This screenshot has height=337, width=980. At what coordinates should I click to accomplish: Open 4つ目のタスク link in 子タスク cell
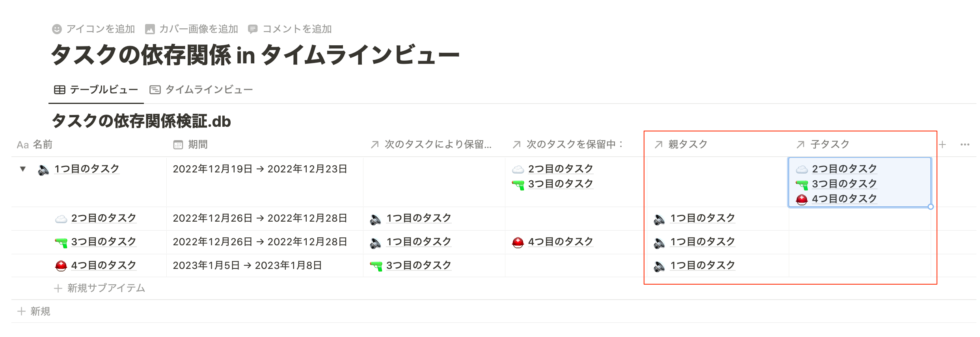coord(844,199)
